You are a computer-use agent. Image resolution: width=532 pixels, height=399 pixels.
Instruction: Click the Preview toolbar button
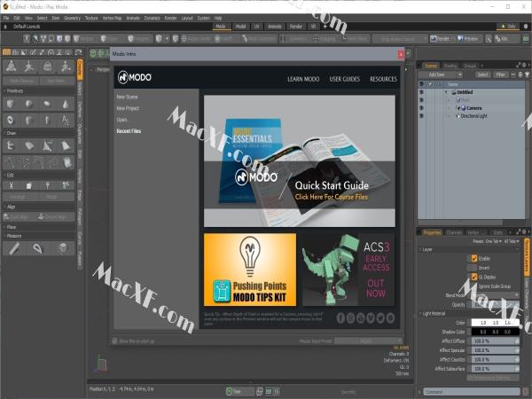coord(467,39)
